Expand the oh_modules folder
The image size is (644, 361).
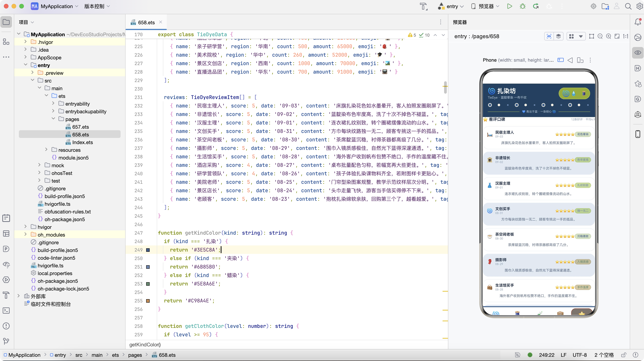click(25, 234)
